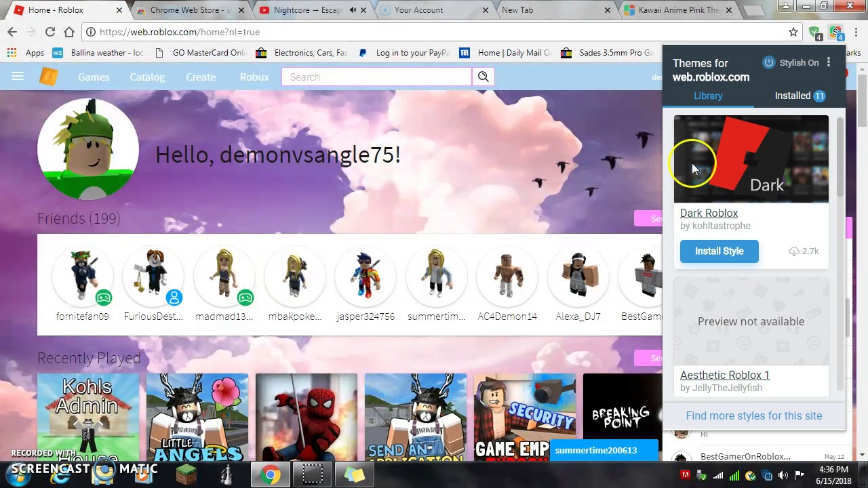Screen dimensions: 868x488
Task: Open the demonvsangle75 profile avatar
Action: click(88, 149)
